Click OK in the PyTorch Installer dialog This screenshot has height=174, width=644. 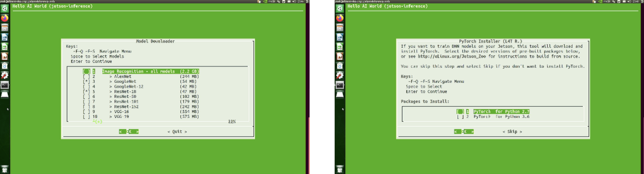coord(464,132)
